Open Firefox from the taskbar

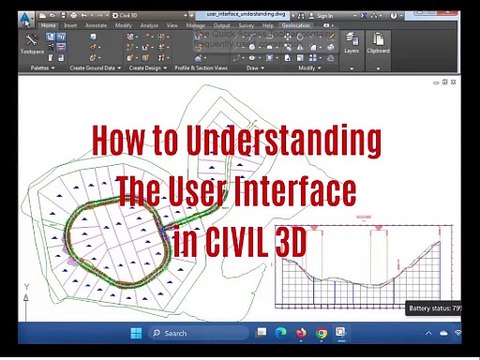tap(301, 333)
